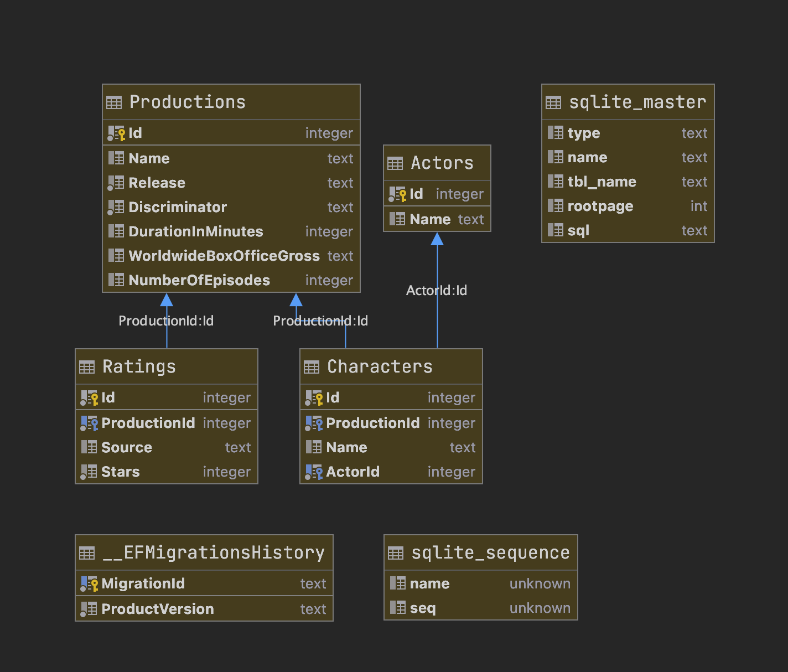This screenshot has width=788, height=672.
Task: Click the __EFMigrationsHistory table icon
Action: tap(87, 553)
